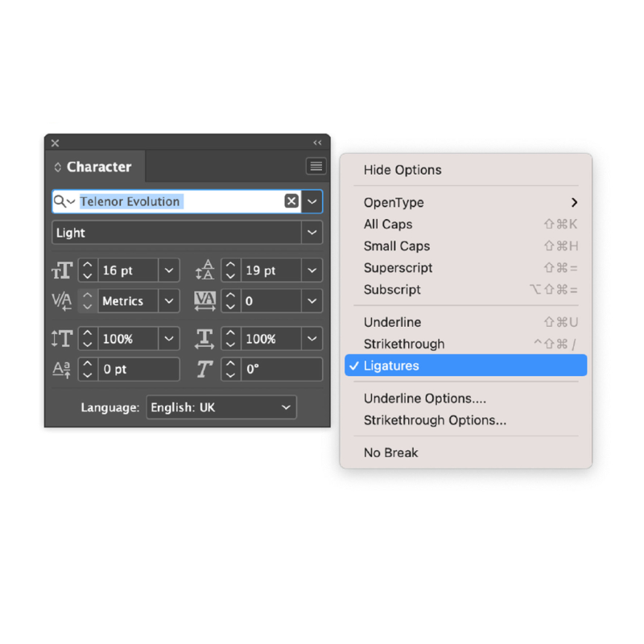
Task: Choose All Caps from the menu
Action: pos(466,225)
